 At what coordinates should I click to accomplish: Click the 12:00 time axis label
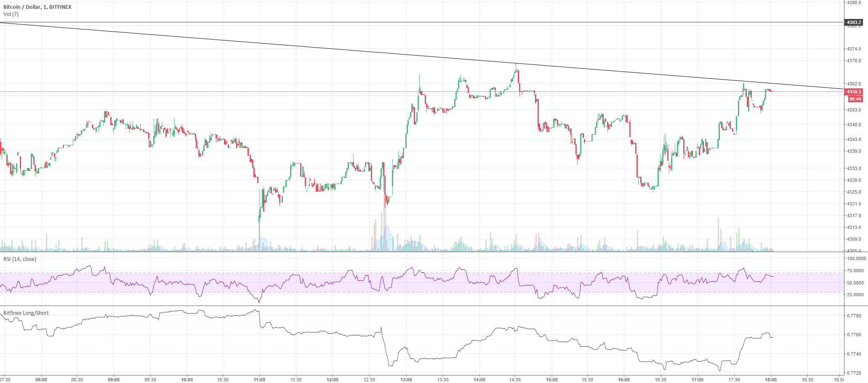(333, 380)
